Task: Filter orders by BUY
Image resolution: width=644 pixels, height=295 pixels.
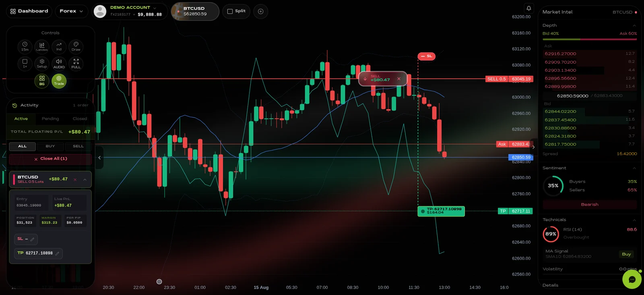Action: point(50,146)
